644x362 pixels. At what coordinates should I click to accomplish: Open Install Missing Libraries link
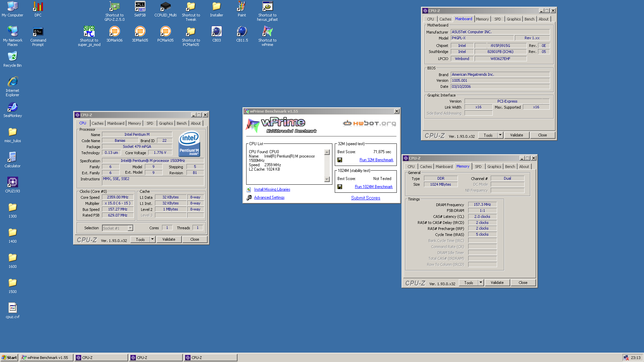point(272,189)
